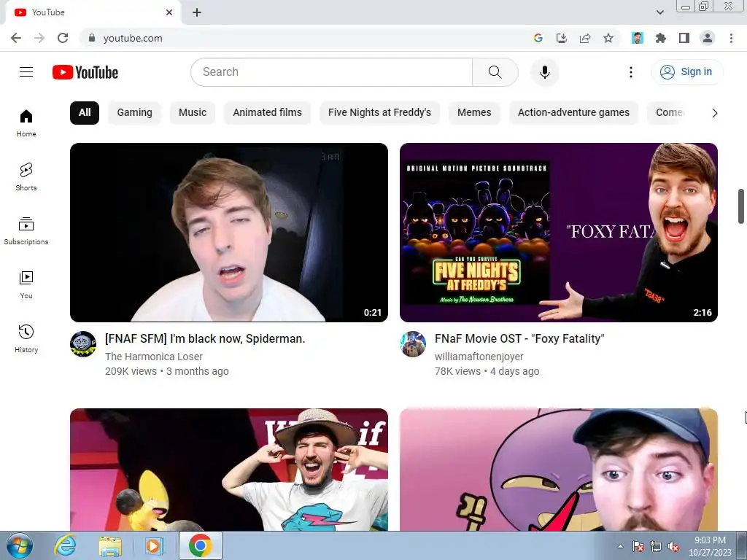Open FNaF Movie OST Foxy Fatality title

coord(519,338)
